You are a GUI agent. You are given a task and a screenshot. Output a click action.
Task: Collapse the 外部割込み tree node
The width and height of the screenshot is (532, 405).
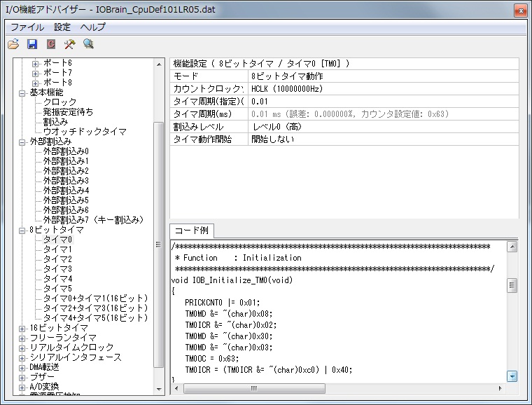click(22, 142)
